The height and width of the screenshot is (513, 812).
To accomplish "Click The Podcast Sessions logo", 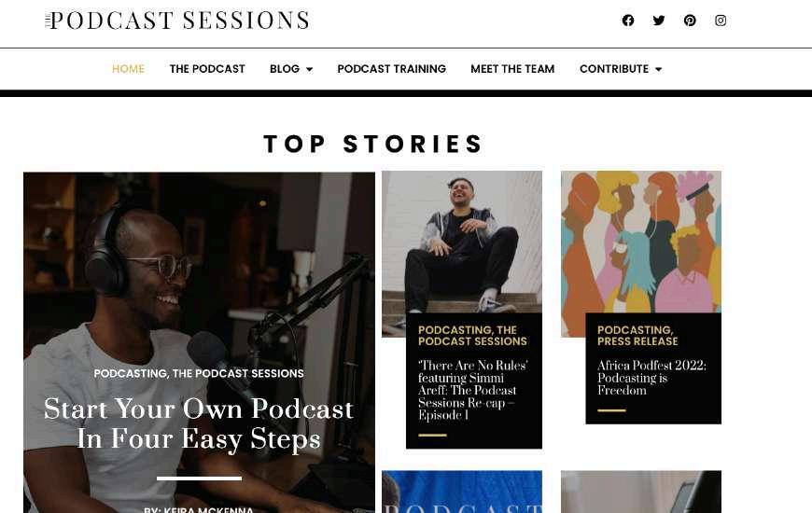I will [177, 21].
